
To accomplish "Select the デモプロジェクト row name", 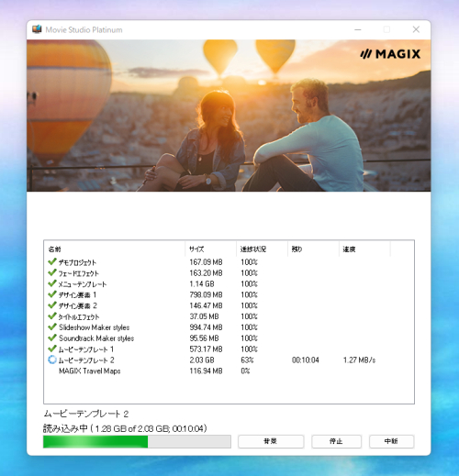I will (x=77, y=262).
